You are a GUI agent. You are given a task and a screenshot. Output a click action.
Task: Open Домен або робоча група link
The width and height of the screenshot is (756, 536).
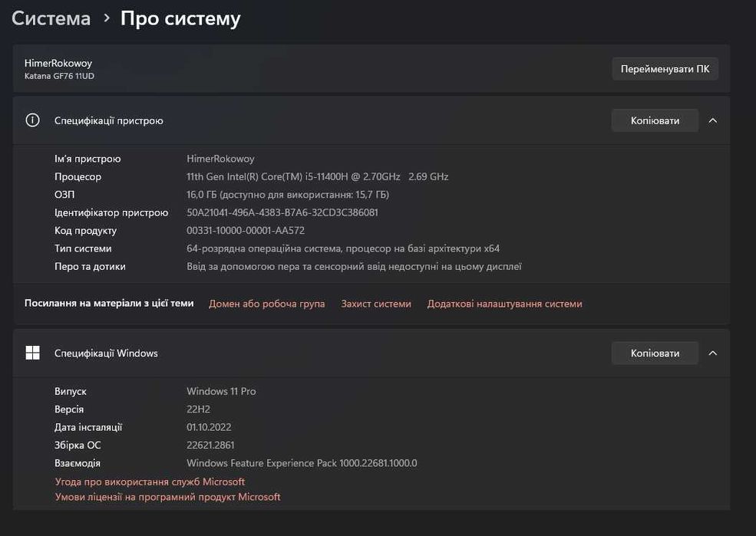[266, 304]
